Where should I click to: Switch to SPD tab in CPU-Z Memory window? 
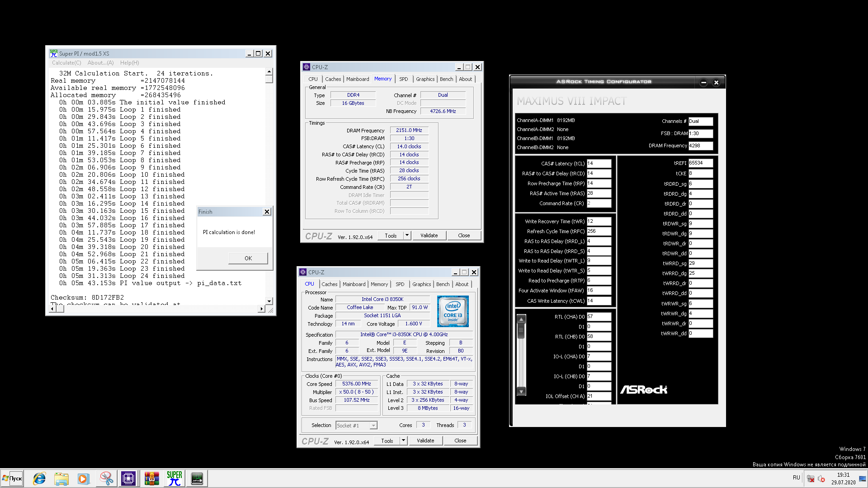coord(403,79)
